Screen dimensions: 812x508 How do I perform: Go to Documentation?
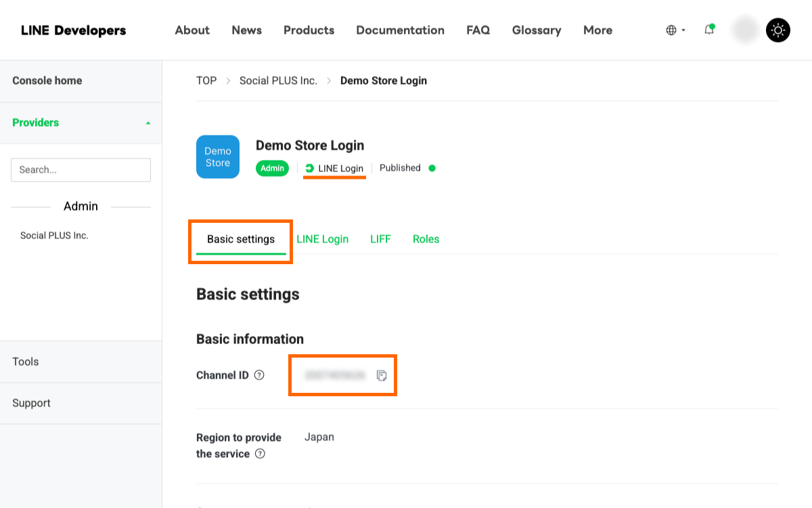[400, 30]
